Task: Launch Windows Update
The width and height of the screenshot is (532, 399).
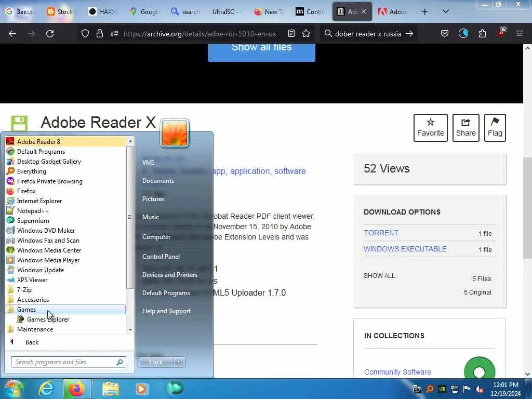Action: pos(65,270)
